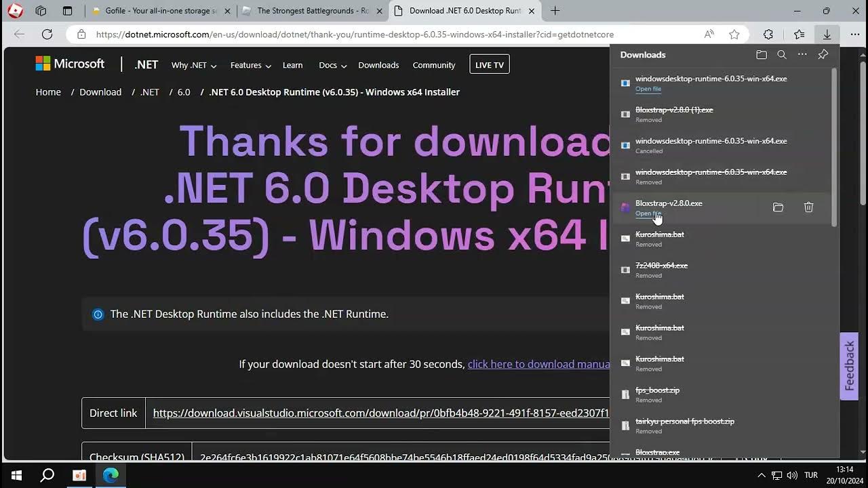Open more options in Downloads panel
The image size is (868, 488).
click(x=802, y=55)
